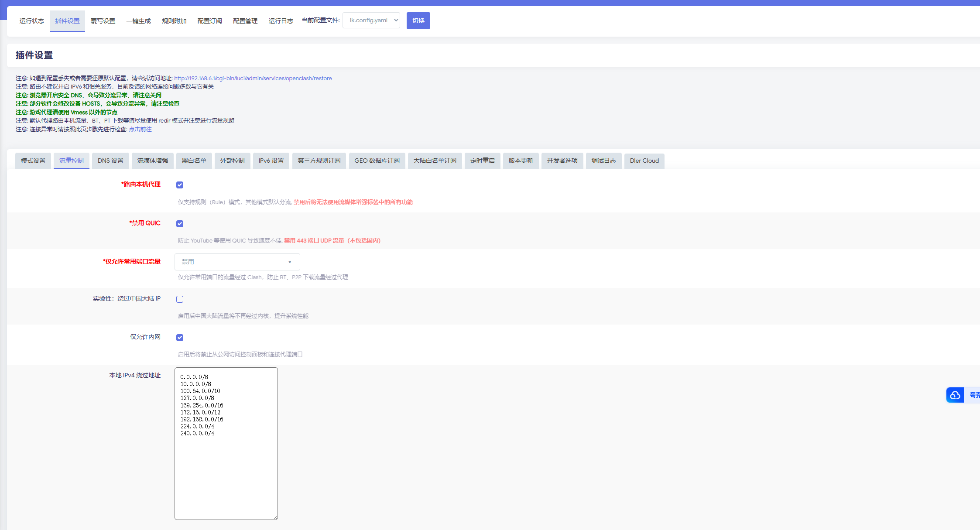Open the 运行日志 top menu
980x530 pixels.
coord(281,21)
